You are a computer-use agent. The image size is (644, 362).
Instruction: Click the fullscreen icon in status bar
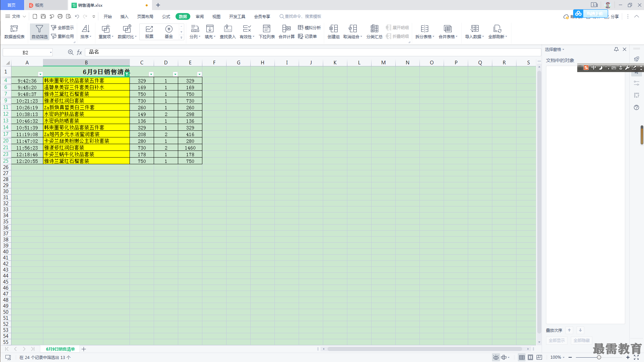(x=636, y=357)
